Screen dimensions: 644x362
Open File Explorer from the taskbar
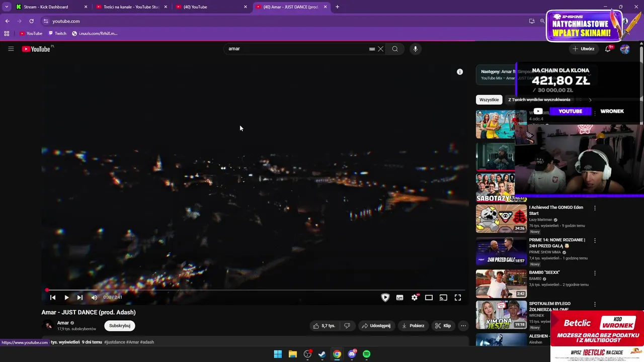[292, 354]
